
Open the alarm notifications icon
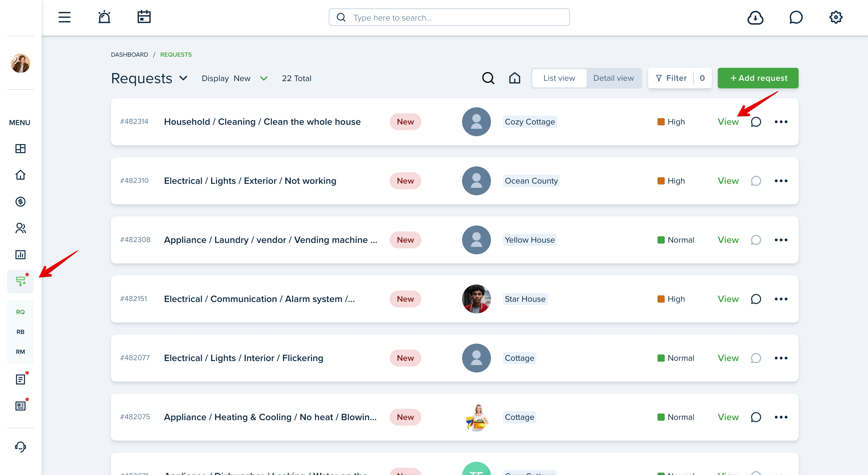(x=104, y=17)
